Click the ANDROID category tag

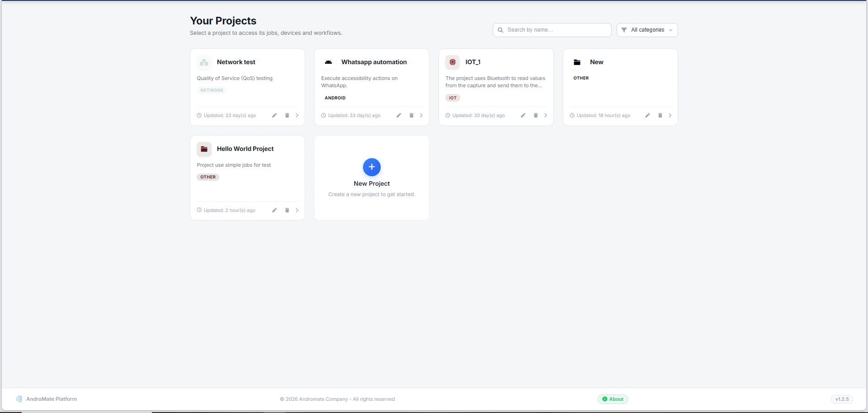pos(335,98)
